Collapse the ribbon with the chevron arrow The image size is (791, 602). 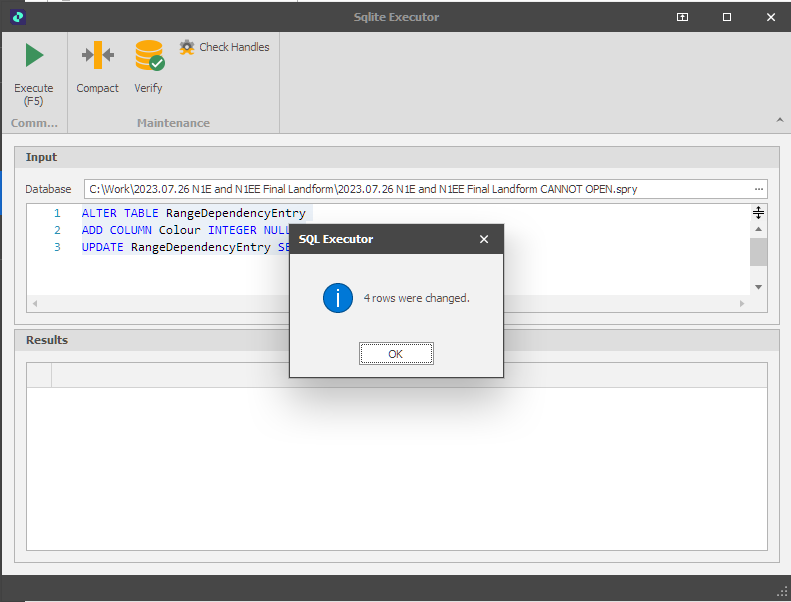click(x=778, y=120)
